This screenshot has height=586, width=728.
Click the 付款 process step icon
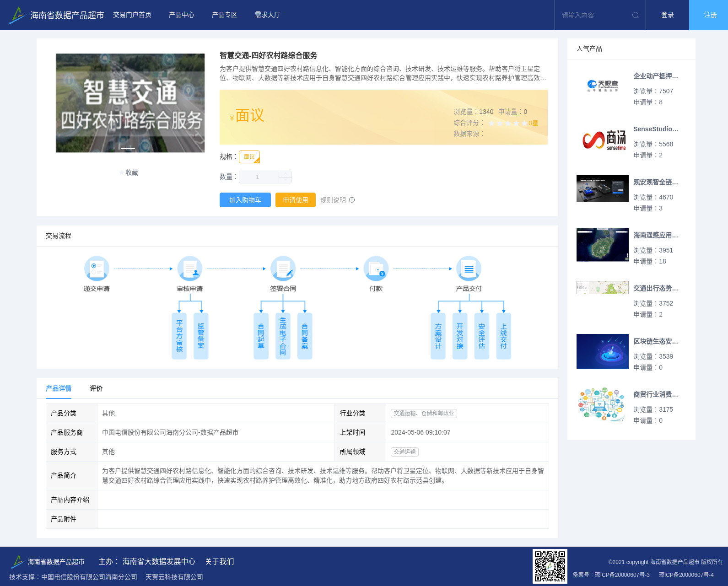tap(376, 269)
